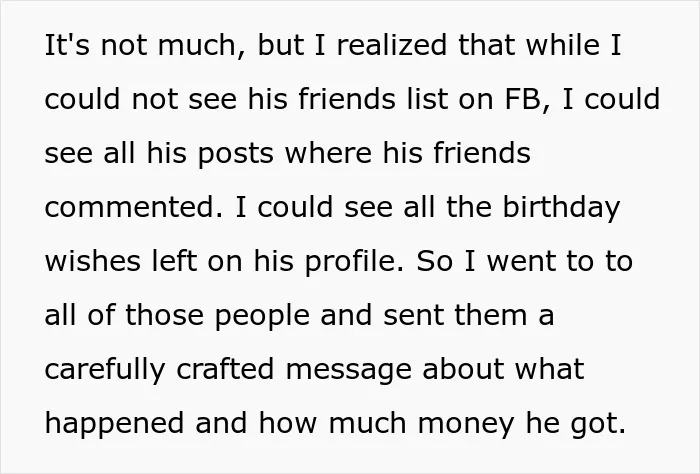The image size is (700, 474).
Task: Select the word "those"
Action: pyautogui.click(x=164, y=315)
